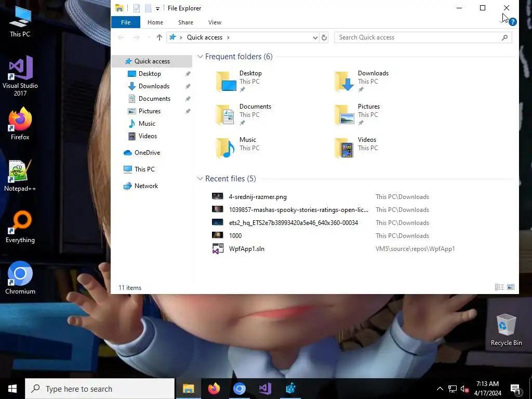The width and height of the screenshot is (532, 399).
Task: Switch to Large icons view button
Action: pyautogui.click(x=511, y=287)
